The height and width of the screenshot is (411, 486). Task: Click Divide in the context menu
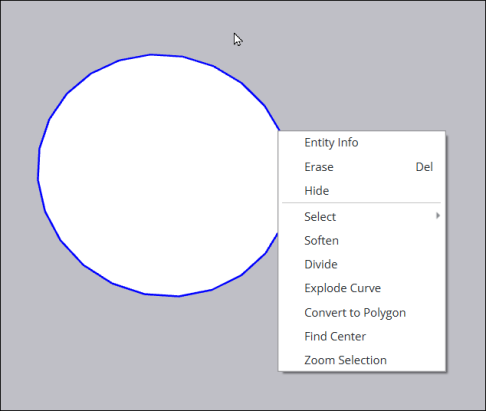[362, 264]
